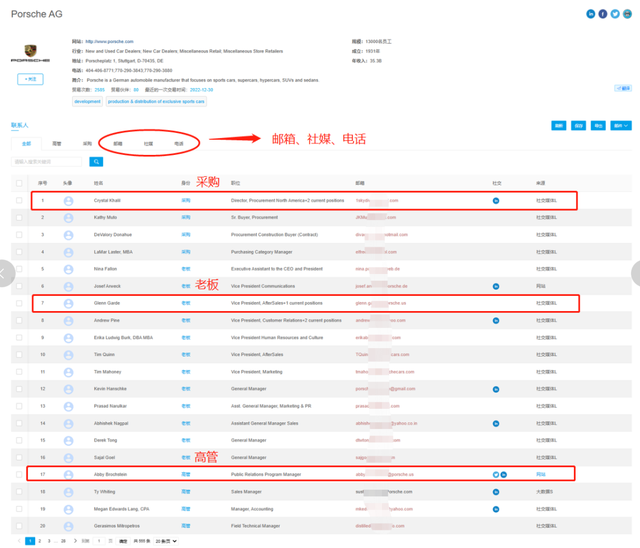The width and height of the screenshot is (640, 548).
Task: Click the blue 导出 button
Action: tap(598, 126)
